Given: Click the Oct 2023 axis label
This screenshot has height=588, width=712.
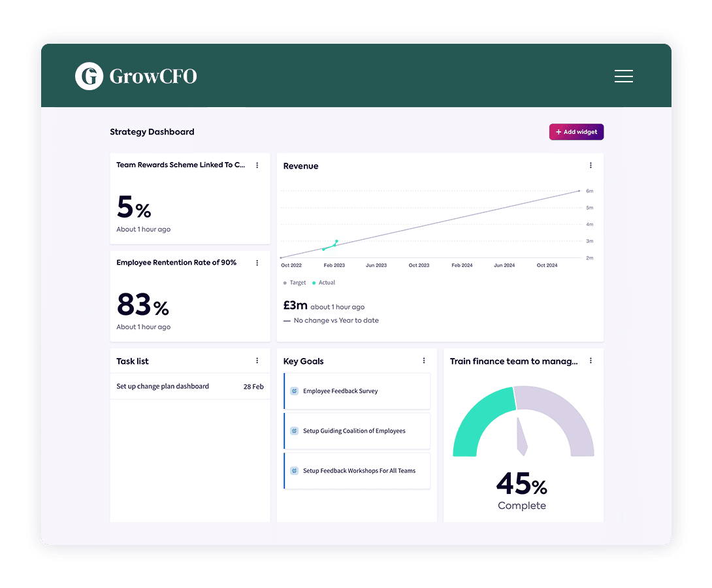Looking at the screenshot, I should pyautogui.click(x=419, y=265).
